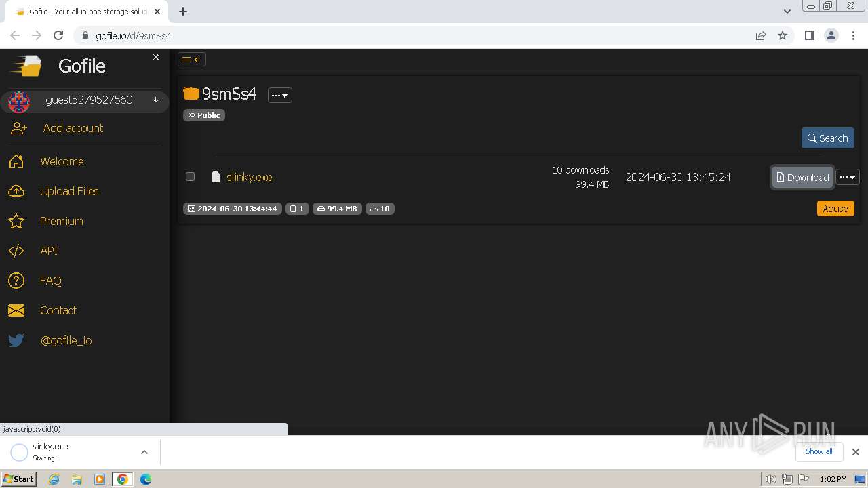
Task: Open the FAQ menu item
Action: [x=51, y=281]
